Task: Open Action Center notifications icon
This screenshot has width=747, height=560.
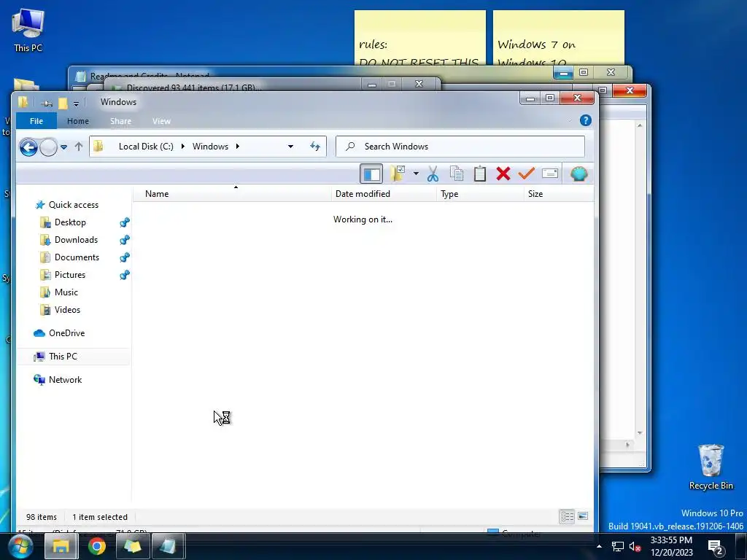Action: pos(716,548)
